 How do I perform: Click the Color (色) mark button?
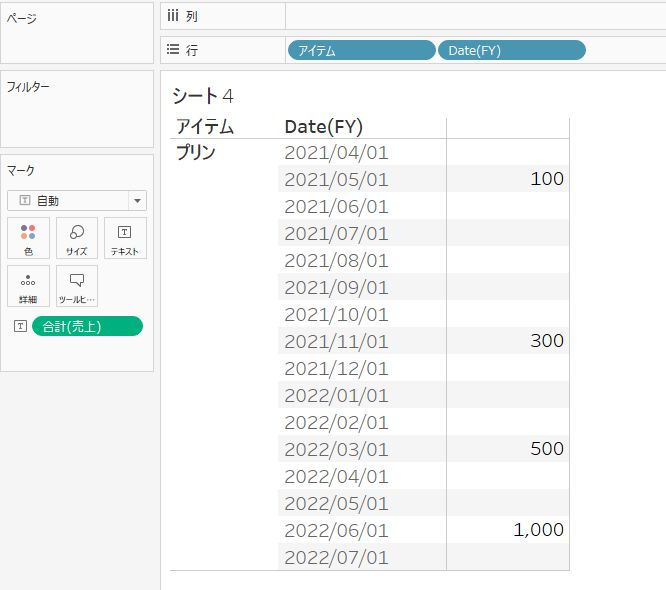click(x=28, y=238)
